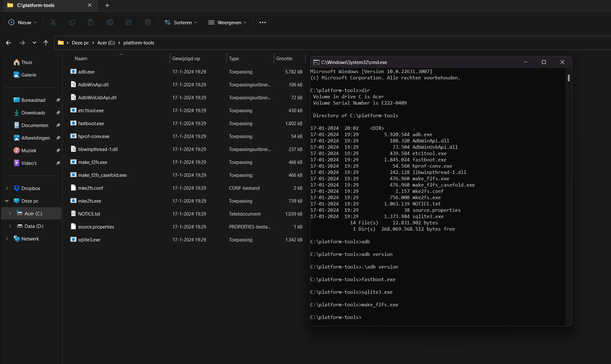This screenshot has height=364, width=611.
Task: Click the cmd window vertical scrollbar thumb
Action: point(568,78)
